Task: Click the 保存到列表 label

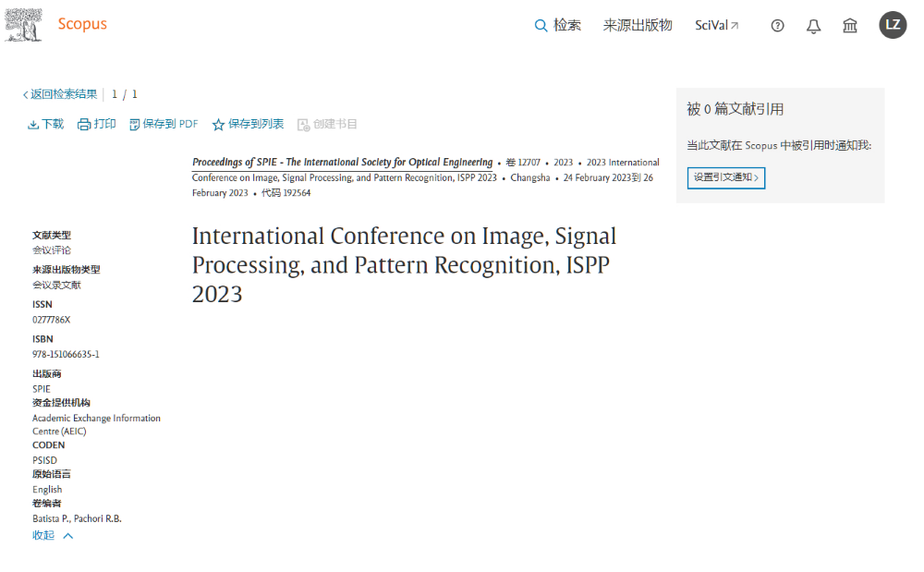Action: [256, 125]
